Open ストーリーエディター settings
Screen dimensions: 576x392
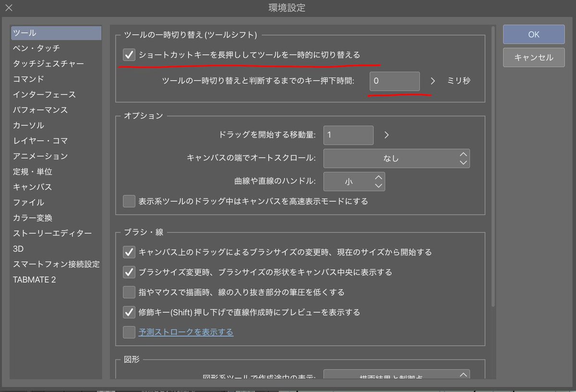coord(56,233)
